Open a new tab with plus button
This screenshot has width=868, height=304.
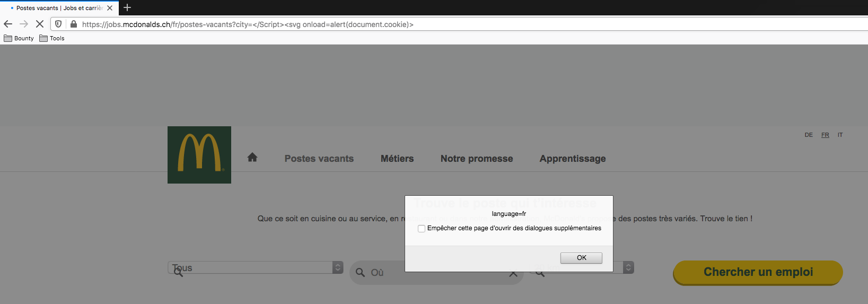click(x=127, y=7)
